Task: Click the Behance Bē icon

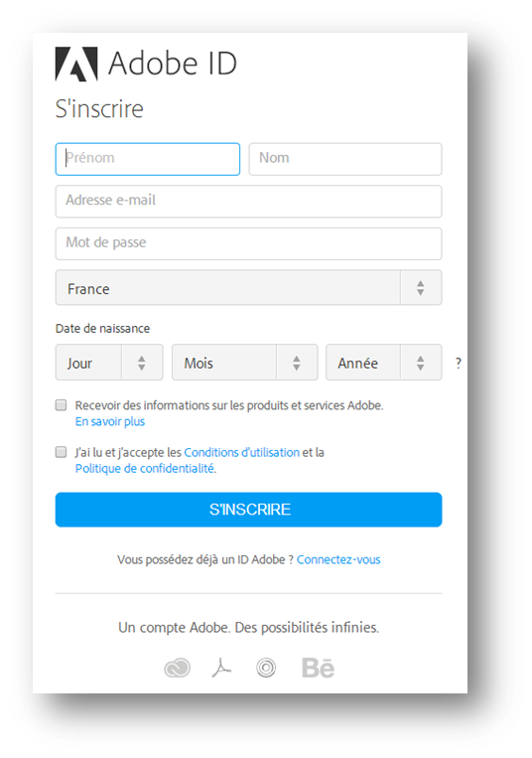Action: (x=319, y=668)
